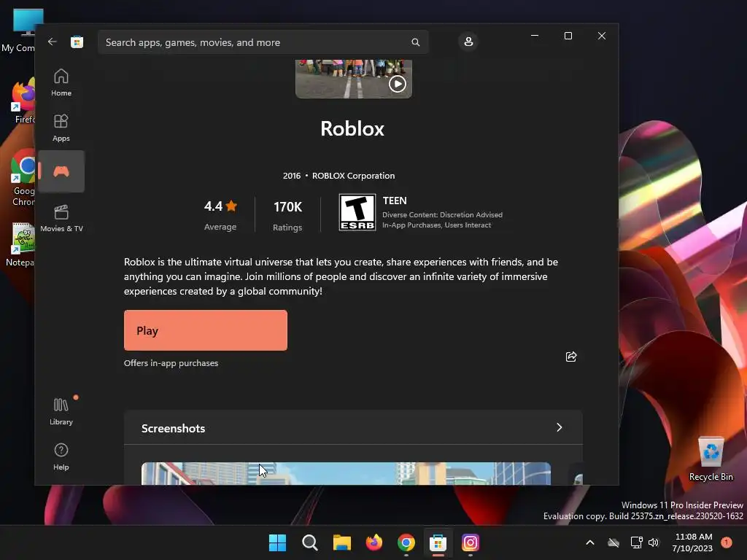This screenshot has width=747, height=560.
Task: Open taskbar Search
Action: [309, 542]
